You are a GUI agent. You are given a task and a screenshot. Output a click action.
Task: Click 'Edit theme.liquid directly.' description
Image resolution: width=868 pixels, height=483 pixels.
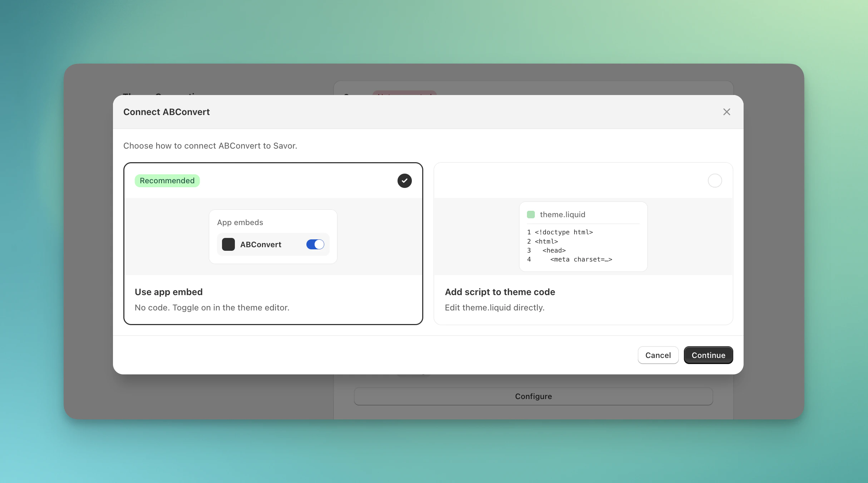pos(494,308)
